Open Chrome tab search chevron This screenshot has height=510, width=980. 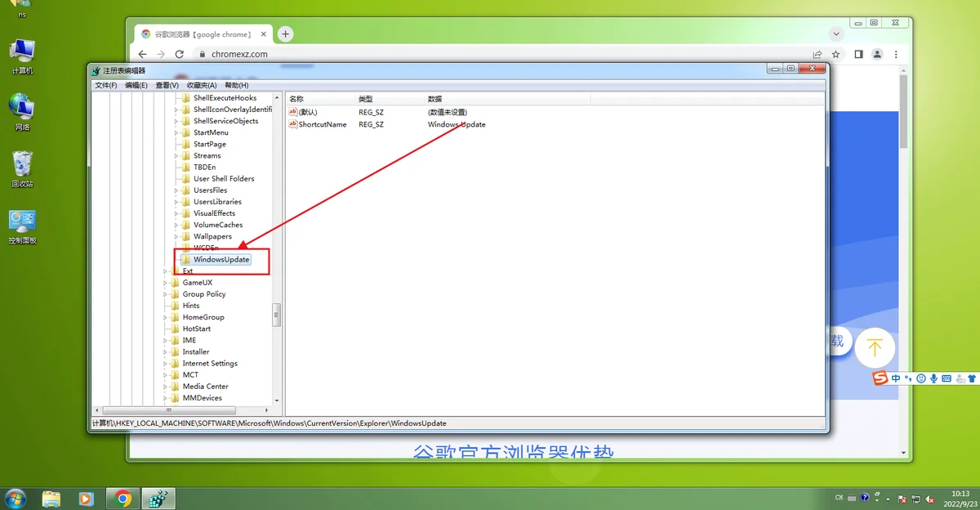836,34
